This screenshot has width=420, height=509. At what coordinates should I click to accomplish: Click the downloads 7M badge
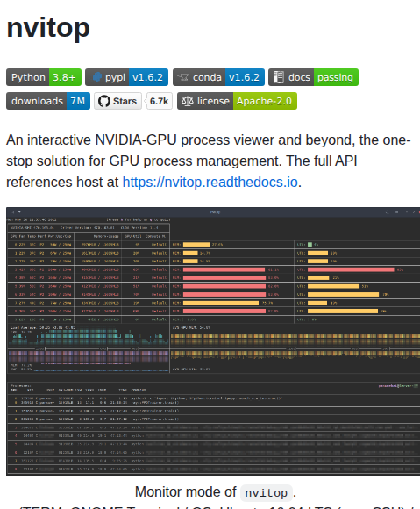point(48,101)
